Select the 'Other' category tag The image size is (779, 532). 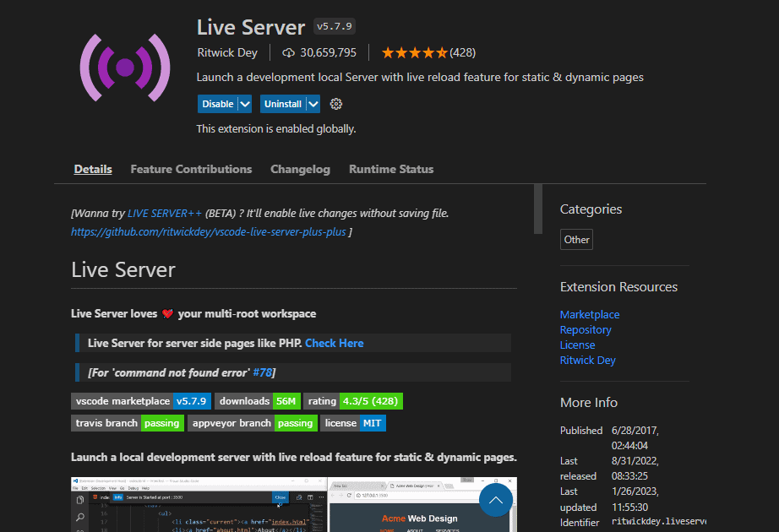(576, 240)
